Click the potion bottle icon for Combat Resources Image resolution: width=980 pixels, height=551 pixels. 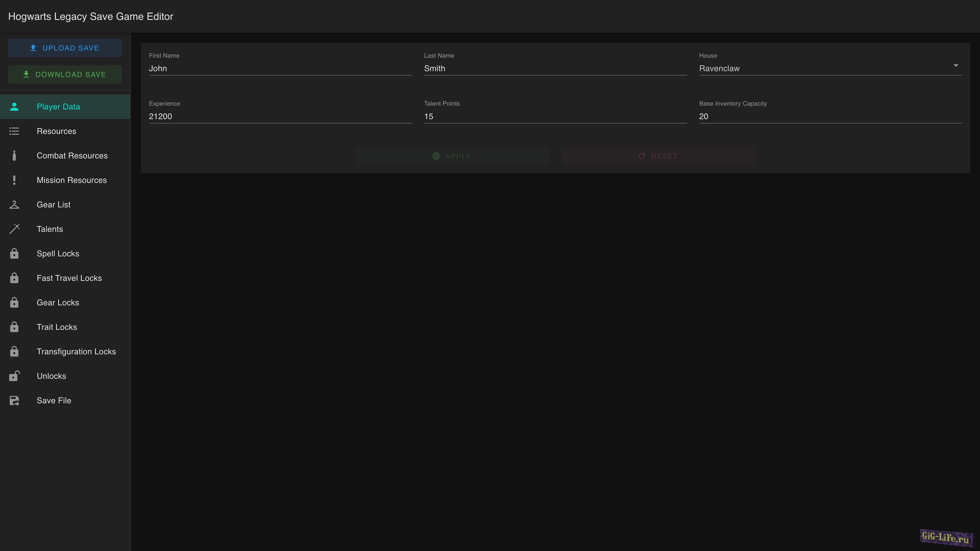14,156
